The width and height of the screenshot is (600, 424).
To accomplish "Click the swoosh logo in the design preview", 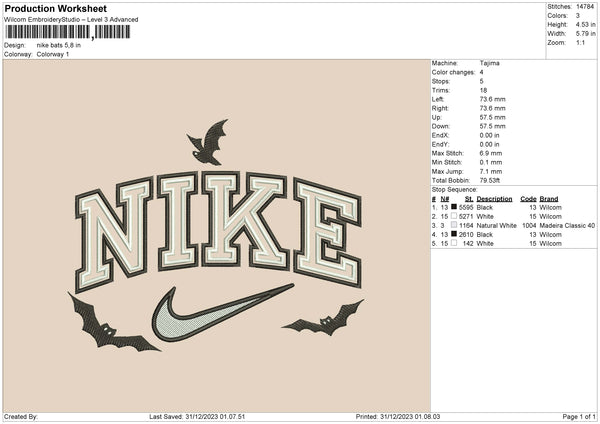I will coord(223,313).
